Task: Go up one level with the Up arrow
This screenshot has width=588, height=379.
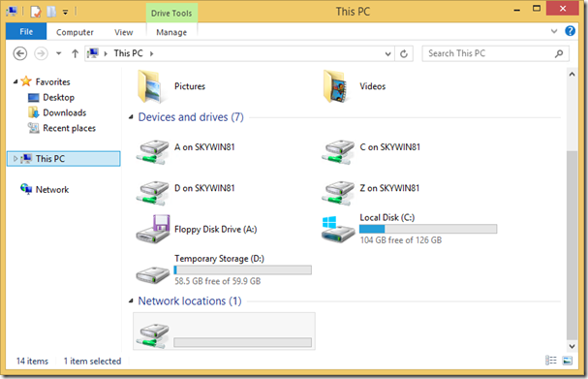Action: (x=75, y=53)
